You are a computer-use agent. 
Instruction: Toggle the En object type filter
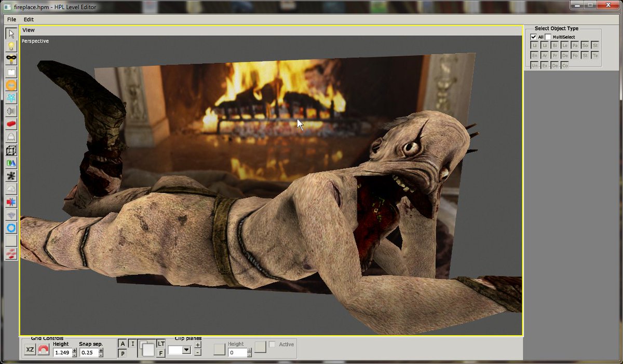535,55
